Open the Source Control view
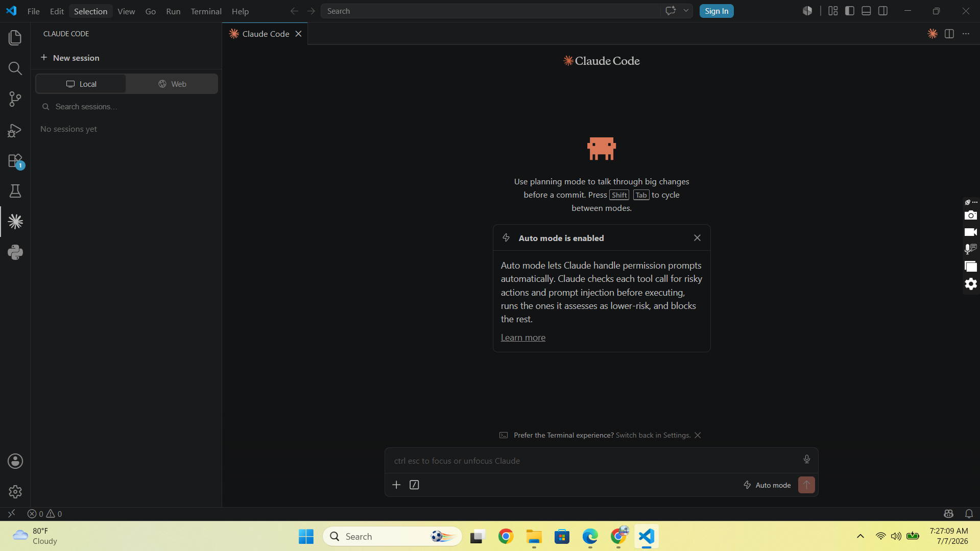The height and width of the screenshot is (551, 980). pyautogui.click(x=15, y=99)
